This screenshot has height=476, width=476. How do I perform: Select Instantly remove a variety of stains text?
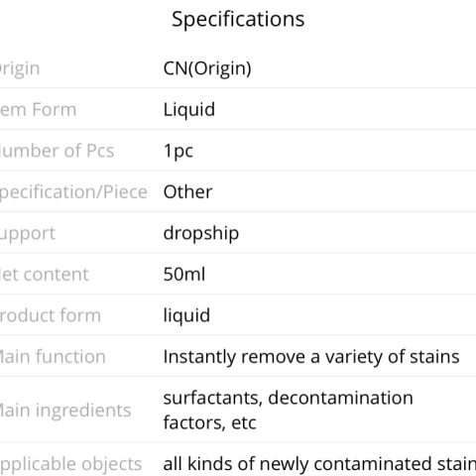coord(311,357)
